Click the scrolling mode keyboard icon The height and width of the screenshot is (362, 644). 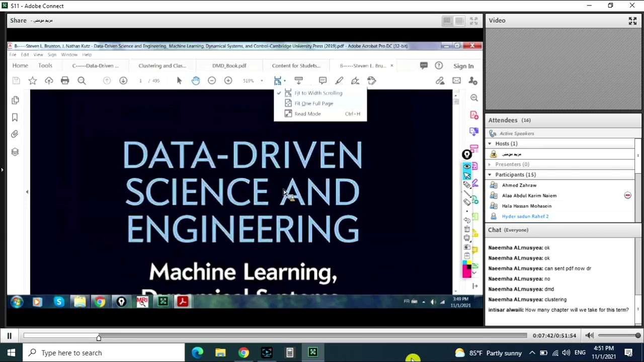tap(298, 80)
